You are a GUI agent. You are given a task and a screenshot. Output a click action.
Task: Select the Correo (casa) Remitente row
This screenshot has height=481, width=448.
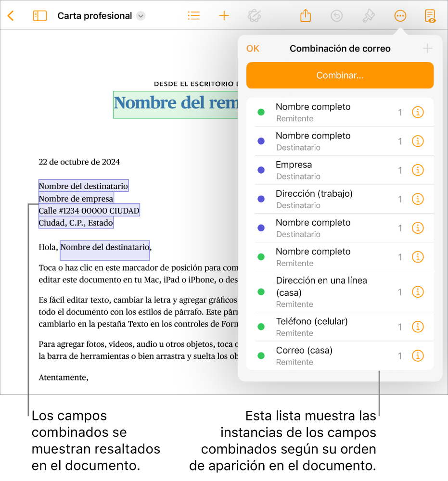click(x=340, y=356)
